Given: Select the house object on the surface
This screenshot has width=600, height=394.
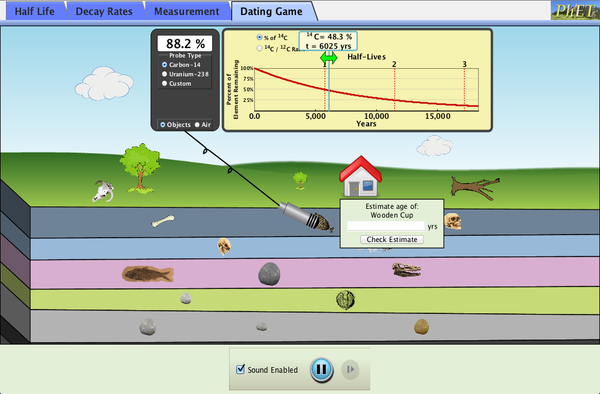Looking at the screenshot, I should pos(360,176).
